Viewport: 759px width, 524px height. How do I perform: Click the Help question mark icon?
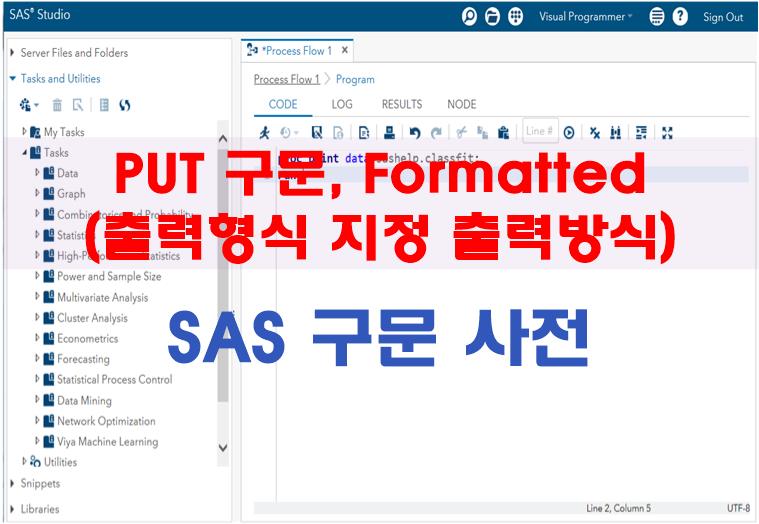click(680, 16)
